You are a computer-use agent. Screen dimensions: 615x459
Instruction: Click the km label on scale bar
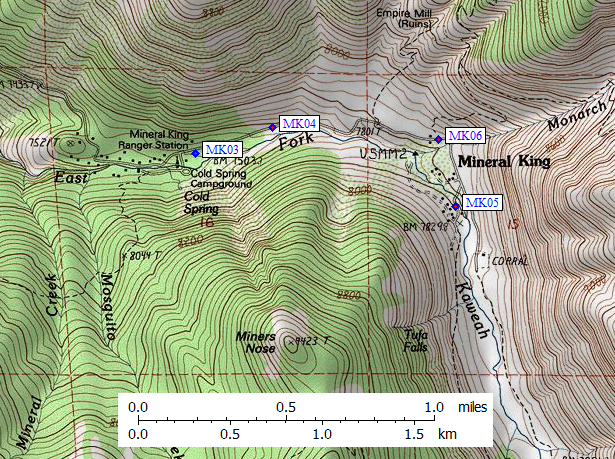coord(446,435)
